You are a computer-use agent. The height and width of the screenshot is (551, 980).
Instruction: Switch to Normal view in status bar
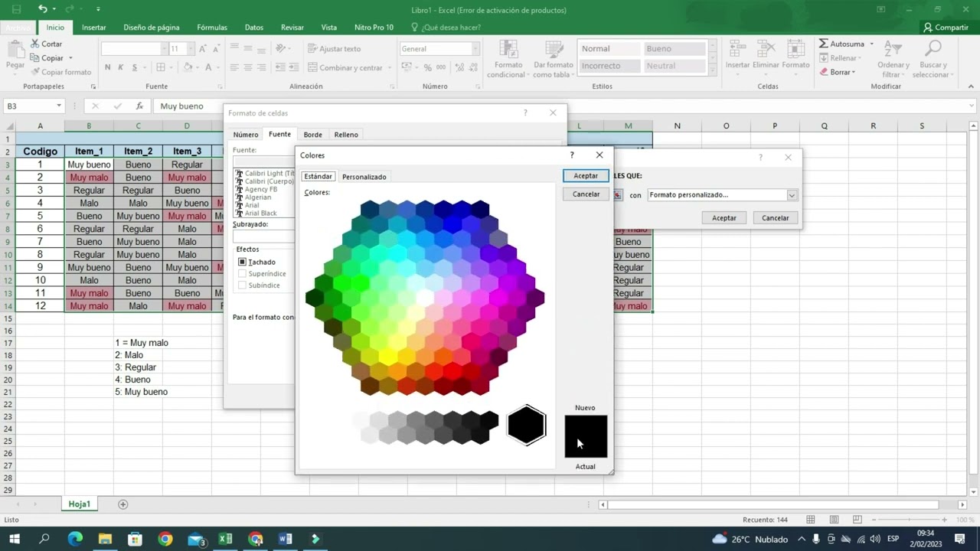point(811,520)
